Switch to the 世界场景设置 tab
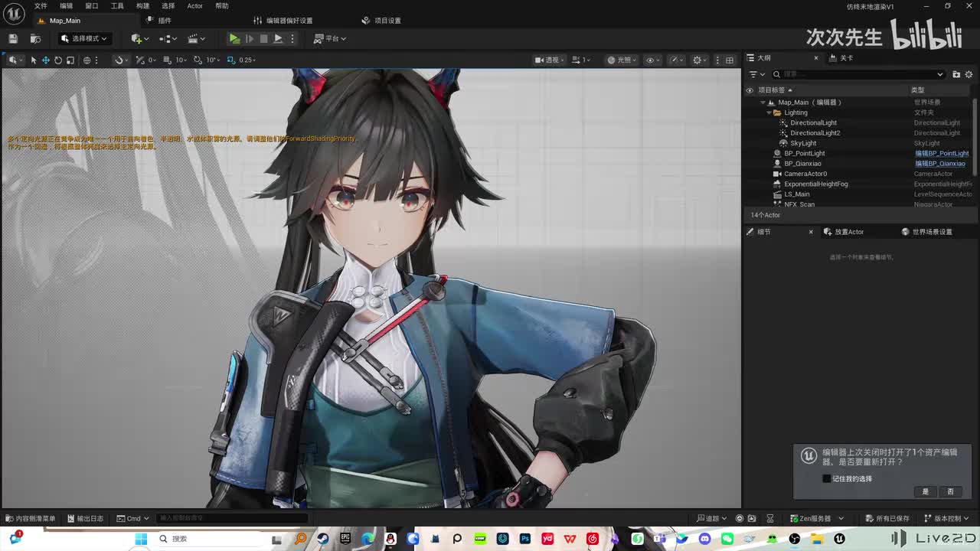The height and width of the screenshot is (551, 980). pyautogui.click(x=926, y=232)
